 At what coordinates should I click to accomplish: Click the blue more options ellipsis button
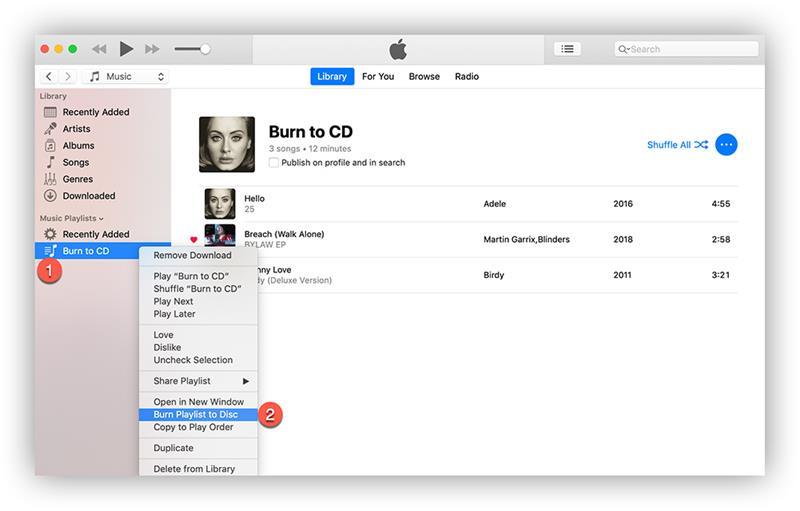pyautogui.click(x=726, y=145)
